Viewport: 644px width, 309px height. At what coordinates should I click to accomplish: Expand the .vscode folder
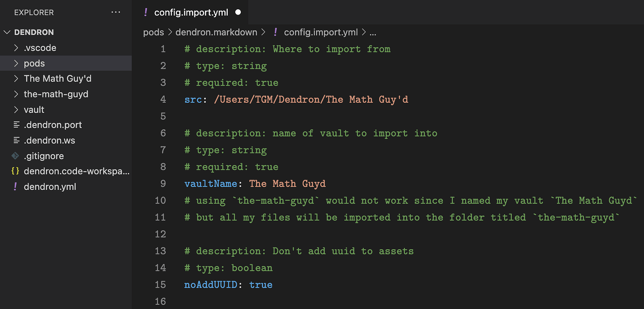click(x=16, y=48)
